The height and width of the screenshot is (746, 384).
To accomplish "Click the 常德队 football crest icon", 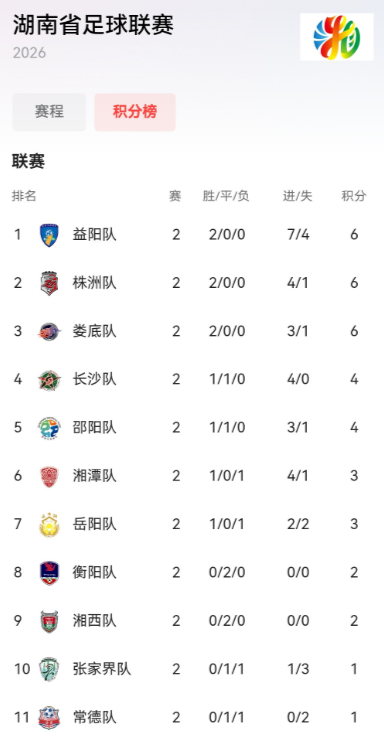I will 49,717.
